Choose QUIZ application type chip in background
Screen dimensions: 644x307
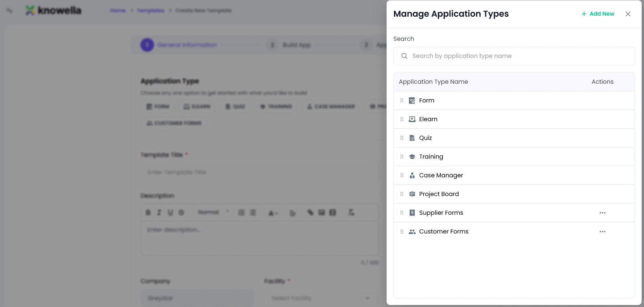pos(235,107)
